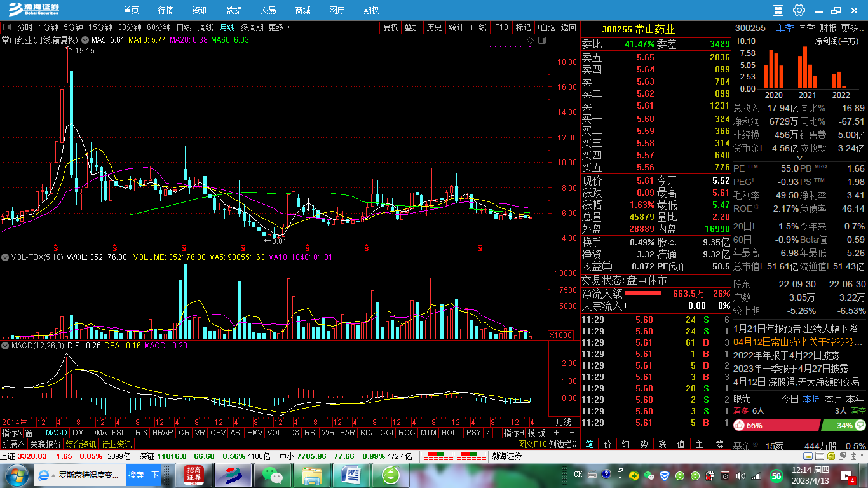Screen dimensions: 868x488
Task: Open the green 360 browser taskbar icon
Action: (x=390, y=475)
